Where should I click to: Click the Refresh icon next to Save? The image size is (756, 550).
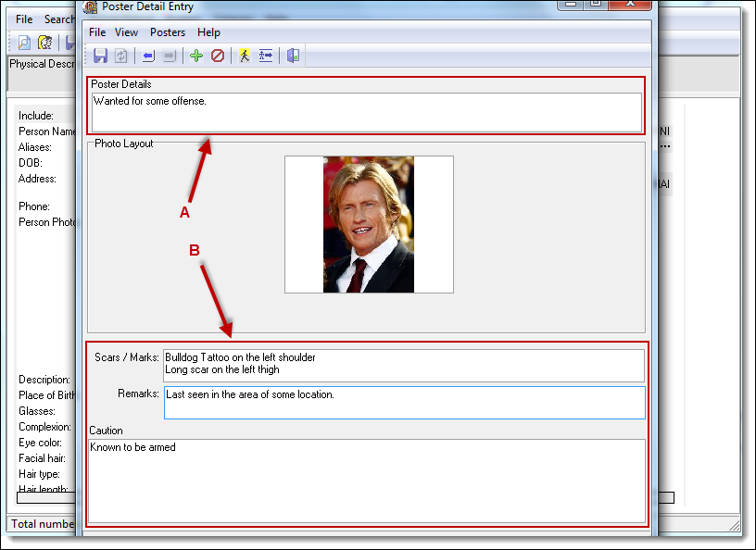(120, 56)
